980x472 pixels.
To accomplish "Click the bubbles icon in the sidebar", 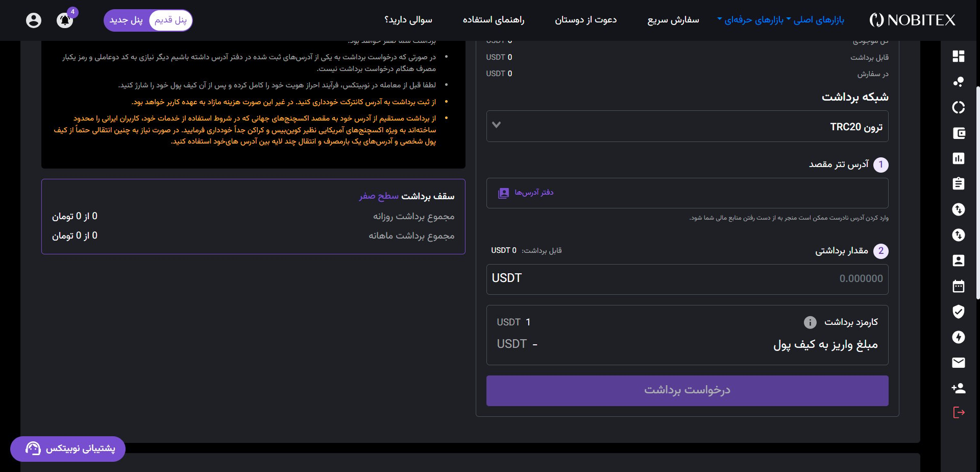I will [x=959, y=82].
